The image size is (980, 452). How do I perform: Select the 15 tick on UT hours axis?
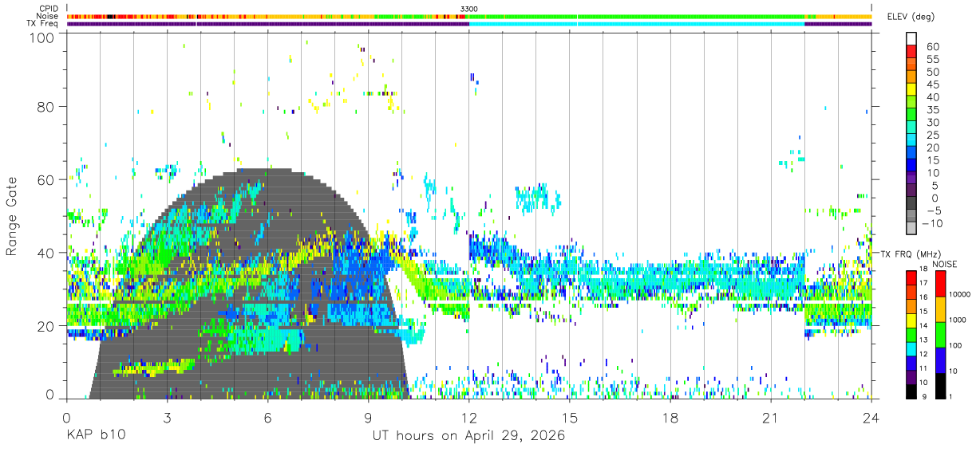click(x=570, y=418)
